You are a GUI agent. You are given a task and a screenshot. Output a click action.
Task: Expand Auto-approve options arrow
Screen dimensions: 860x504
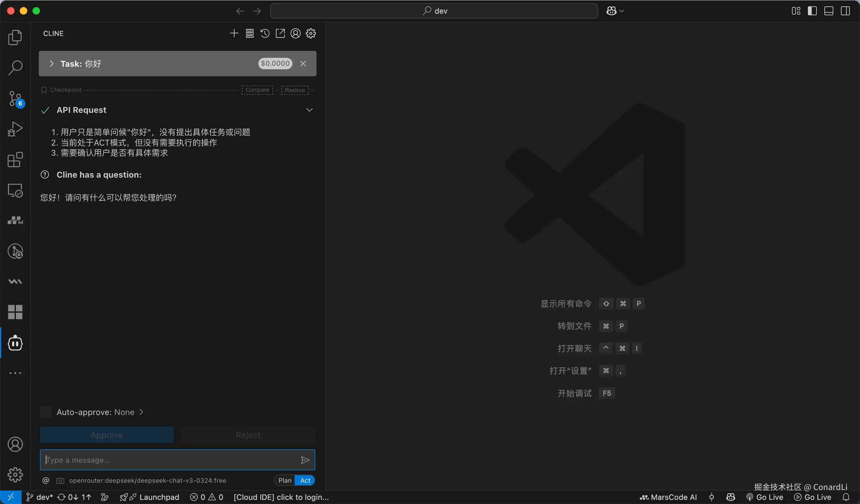[141, 412]
